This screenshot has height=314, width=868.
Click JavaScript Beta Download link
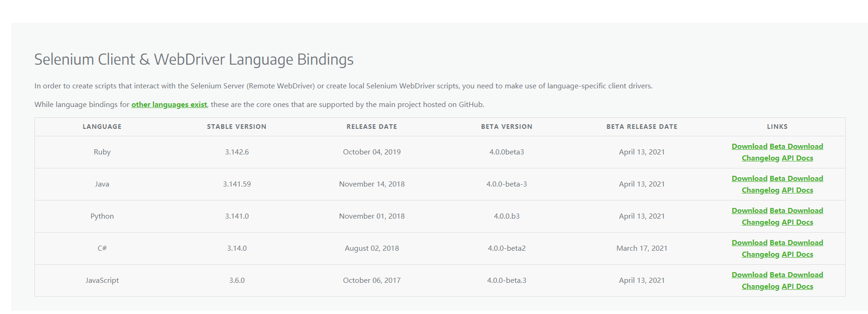pyautogui.click(x=796, y=275)
